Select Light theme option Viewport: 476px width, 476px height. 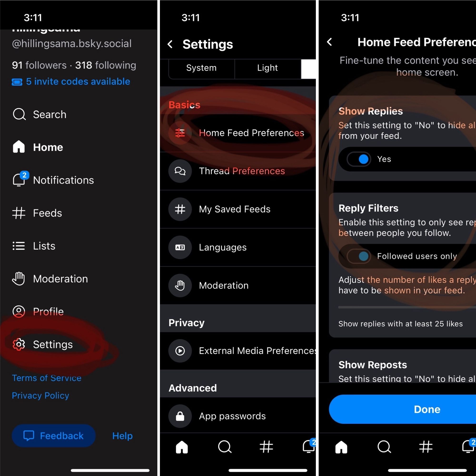pyautogui.click(x=267, y=68)
